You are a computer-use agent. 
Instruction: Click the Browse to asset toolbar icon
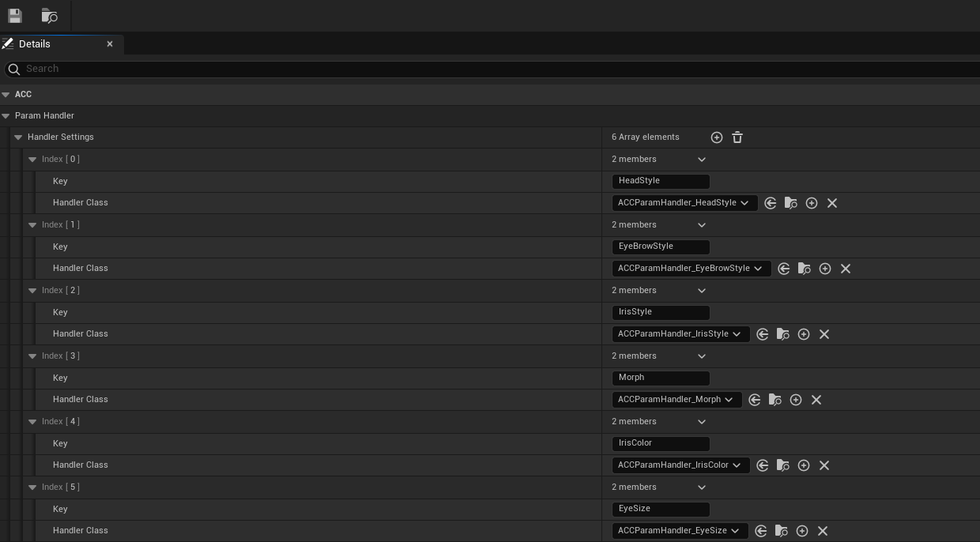pyautogui.click(x=49, y=16)
